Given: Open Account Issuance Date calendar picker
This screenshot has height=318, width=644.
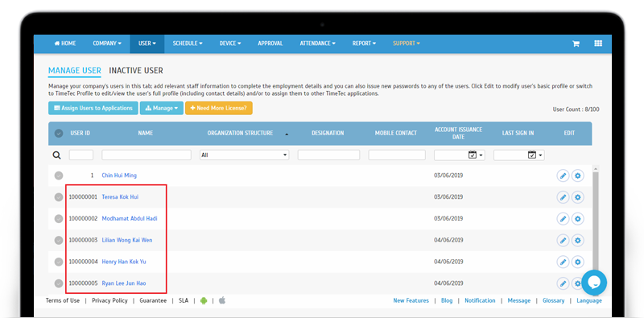Looking at the screenshot, I should (476, 155).
